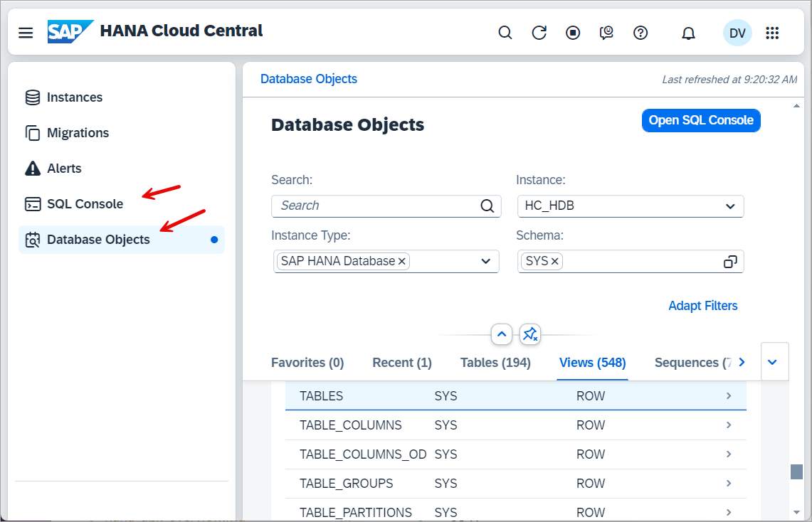Image resolution: width=812 pixels, height=522 pixels.
Task: Click the Last refreshed timestamp text
Action: (x=729, y=80)
